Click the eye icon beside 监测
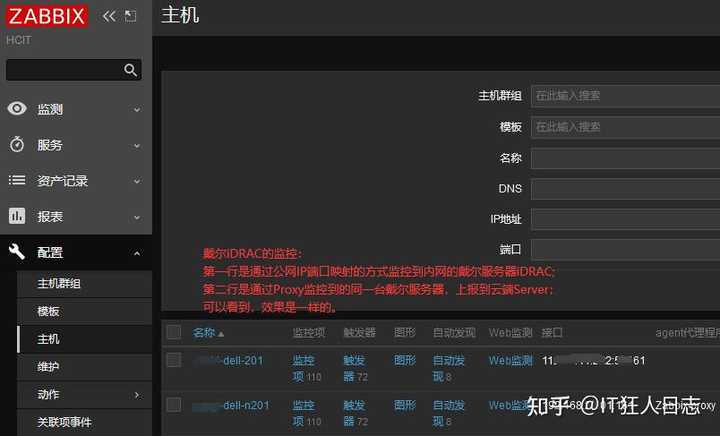Screen dimensions: 720x436 pos(17,109)
